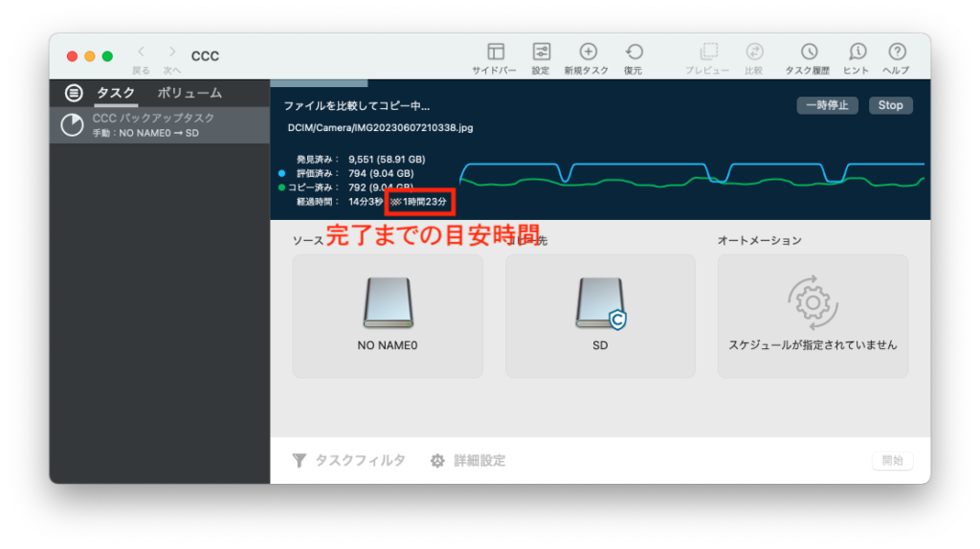Open the automation schedule gear box

coord(813,316)
